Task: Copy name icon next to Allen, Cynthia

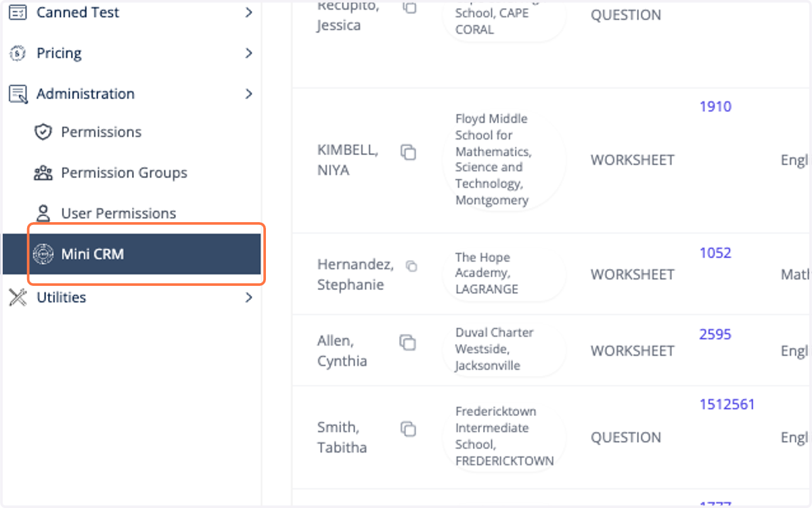Action: (x=407, y=343)
